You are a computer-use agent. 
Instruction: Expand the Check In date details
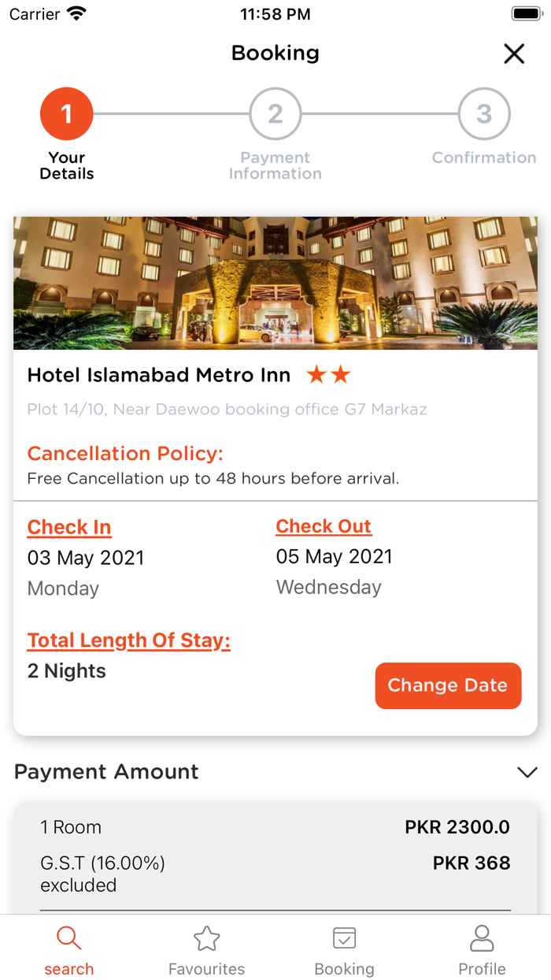pos(69,526)
